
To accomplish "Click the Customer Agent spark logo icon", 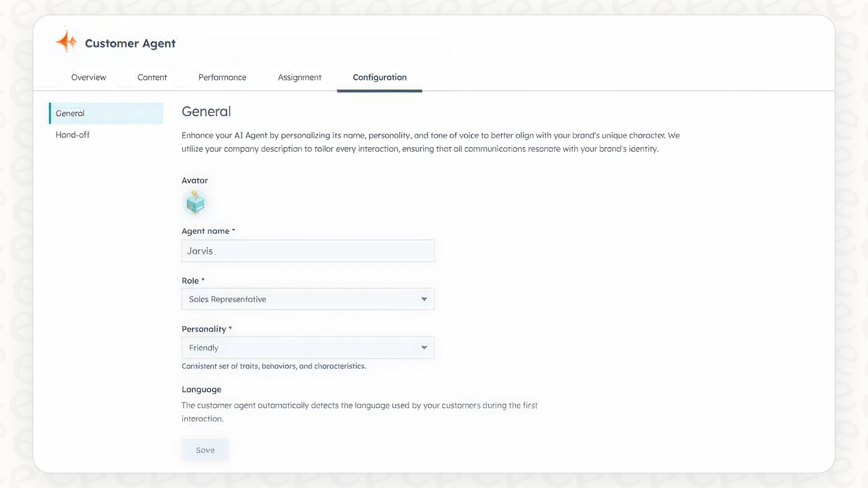I will [66, 41].
